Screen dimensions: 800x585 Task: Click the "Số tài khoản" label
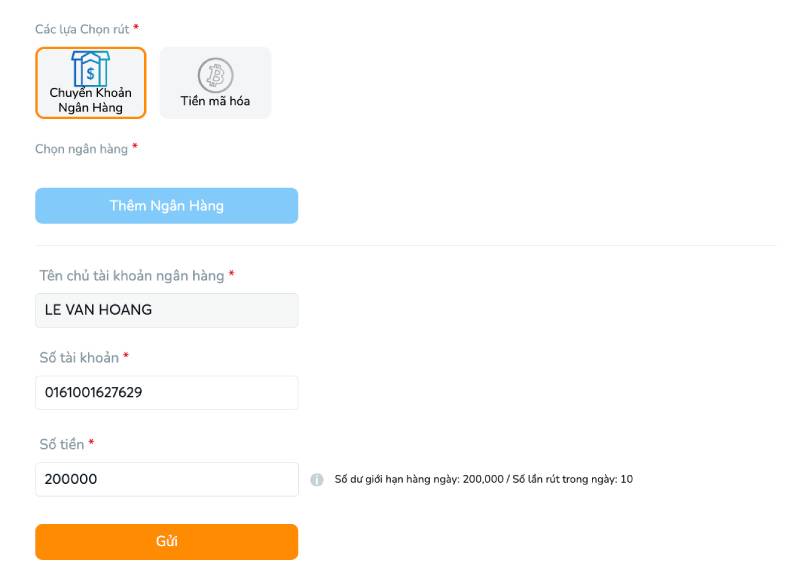[x=79, y=358]
